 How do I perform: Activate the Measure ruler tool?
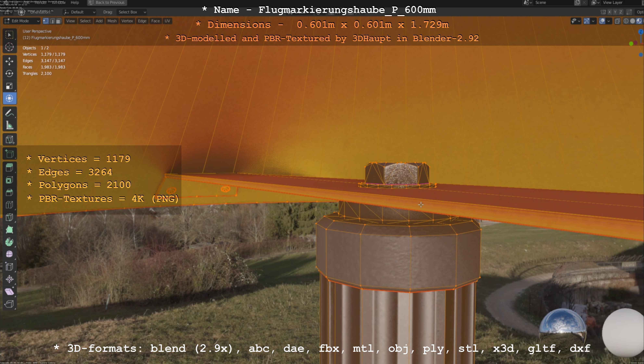tap(9, 125)
